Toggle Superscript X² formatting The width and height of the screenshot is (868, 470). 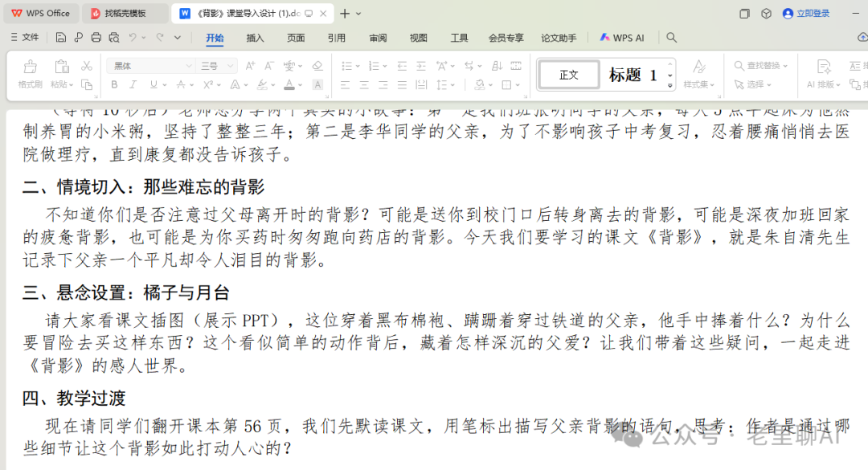tap(208, 84)
